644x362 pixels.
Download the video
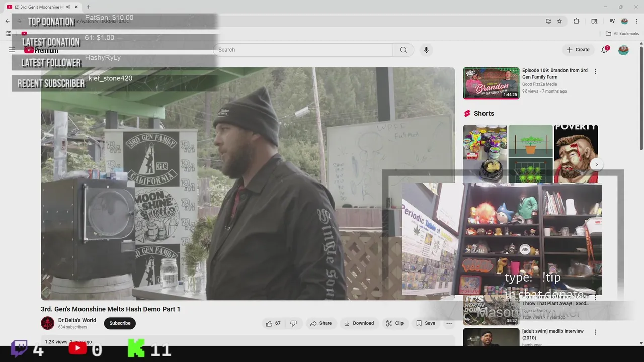[359, 323]
